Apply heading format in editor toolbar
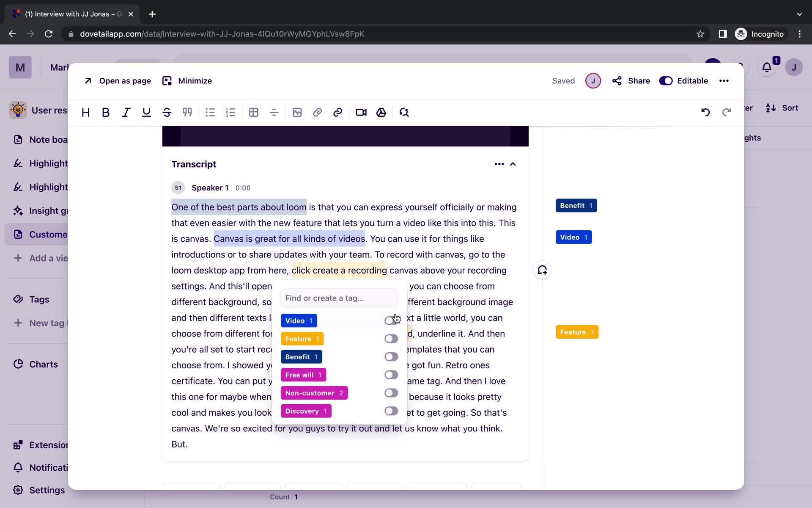 coord(85,112)
